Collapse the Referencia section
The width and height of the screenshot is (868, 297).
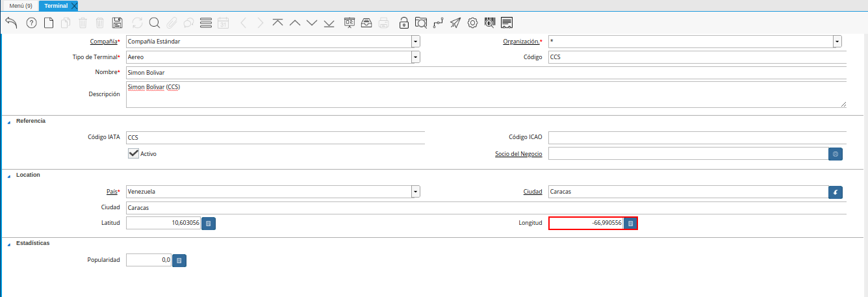click(x=9, y=122)
